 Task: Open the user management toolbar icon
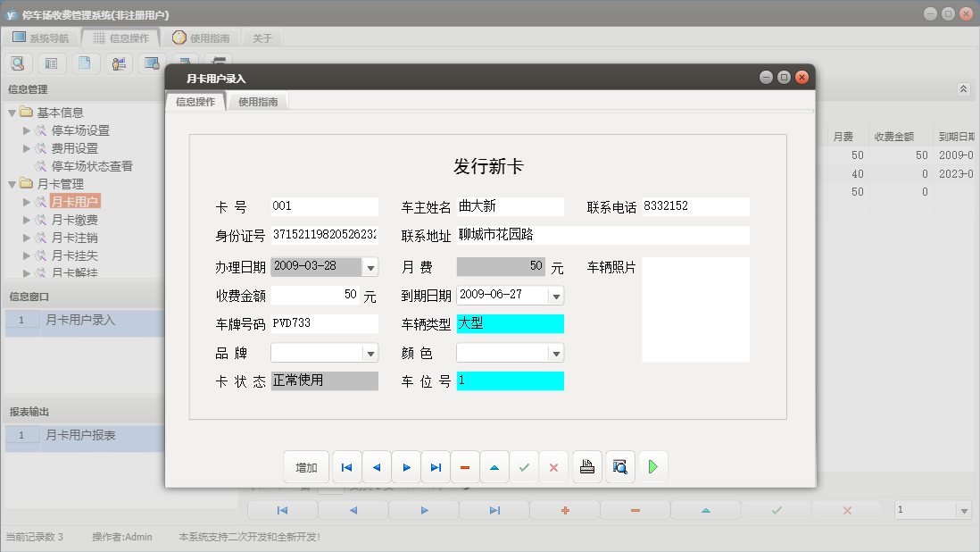click(x=117, y=63)
